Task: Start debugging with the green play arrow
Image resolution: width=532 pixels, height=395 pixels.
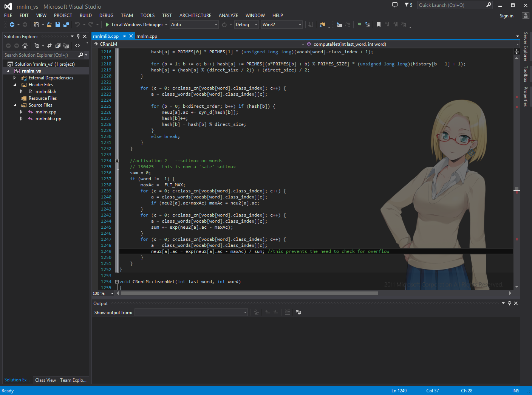Action: point(107,25)
